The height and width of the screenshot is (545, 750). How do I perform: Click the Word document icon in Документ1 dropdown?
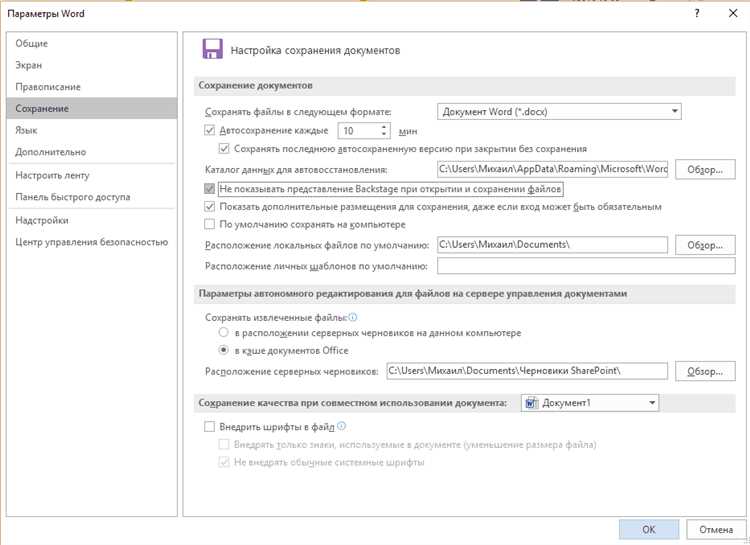[531, 403]
